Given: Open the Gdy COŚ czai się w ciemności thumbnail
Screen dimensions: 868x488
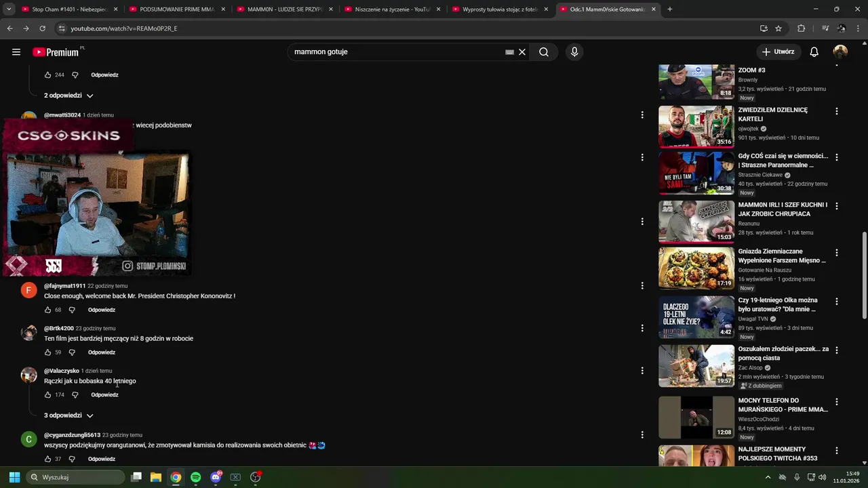Looking at the screenshot, I should coord(696,173).
